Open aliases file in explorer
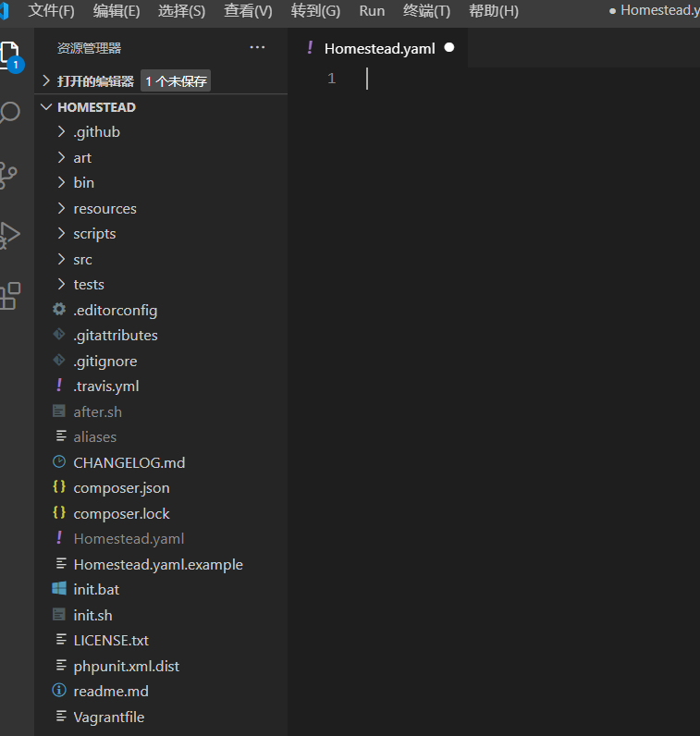Viewport: 700px width, 736px height. (95, 436)
